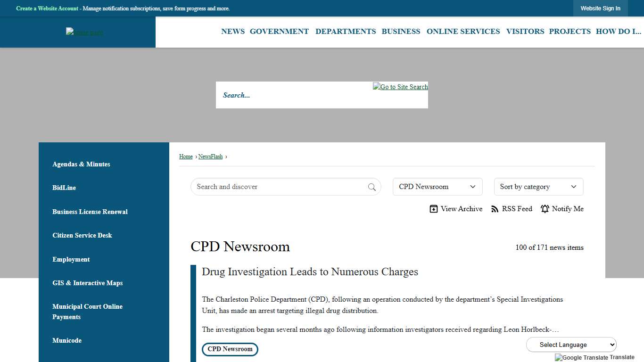Open the Government menu
Viewport: 644px width, 362px height.
pyautogui.click(x=279, y=32)
